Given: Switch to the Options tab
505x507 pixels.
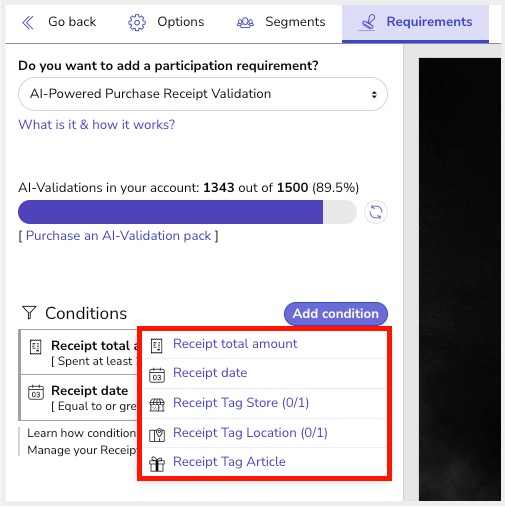Looking at the screenshot, I should tap(166, 22).
